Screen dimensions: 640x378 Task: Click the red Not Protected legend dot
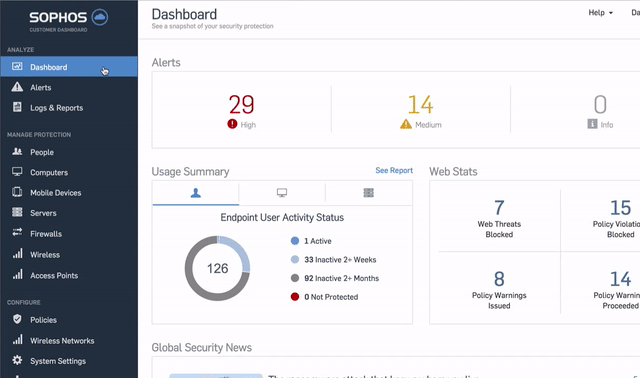[295, 297]
